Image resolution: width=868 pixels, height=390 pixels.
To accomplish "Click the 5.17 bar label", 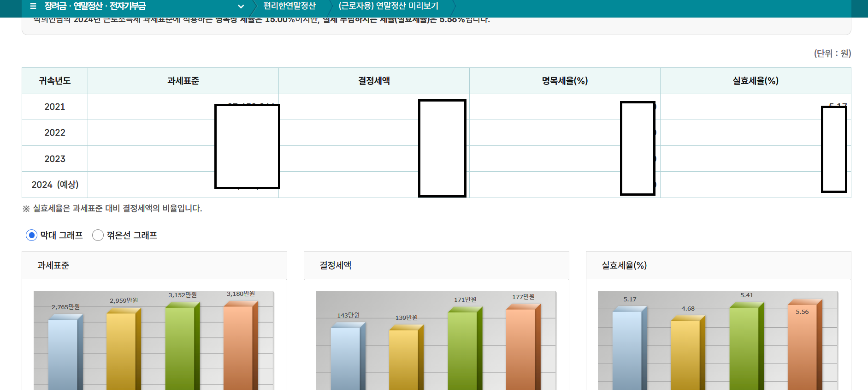I will click(630, 300).
